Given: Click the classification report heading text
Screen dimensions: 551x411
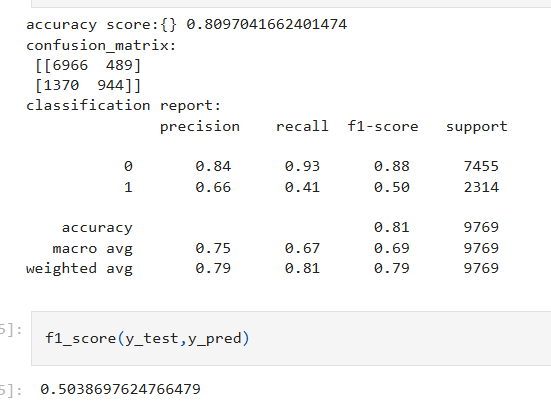Looking at the screenshot, I should (x=123, y=105).
